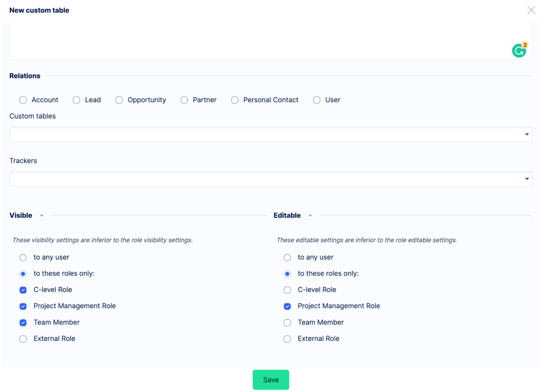Uncheck Project Management Role under Editable
The height and width of the screenshot is (392, 541).
click(x=287, y=306)
